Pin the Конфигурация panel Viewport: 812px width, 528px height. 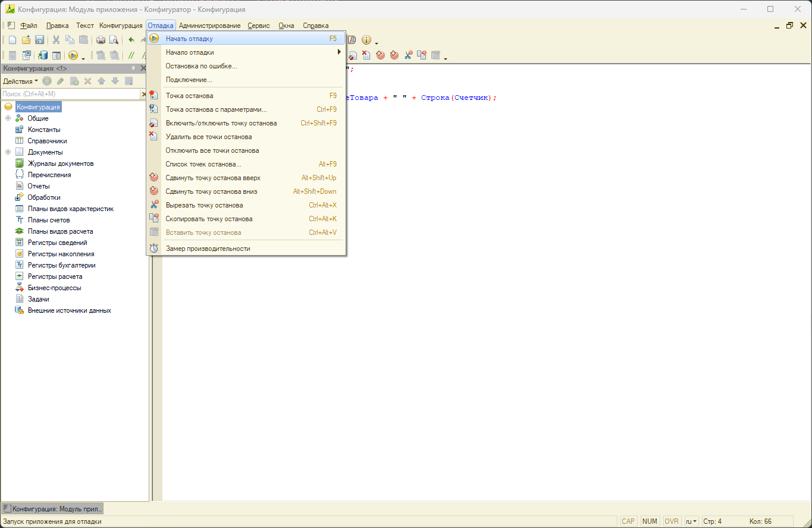point(133,68)
